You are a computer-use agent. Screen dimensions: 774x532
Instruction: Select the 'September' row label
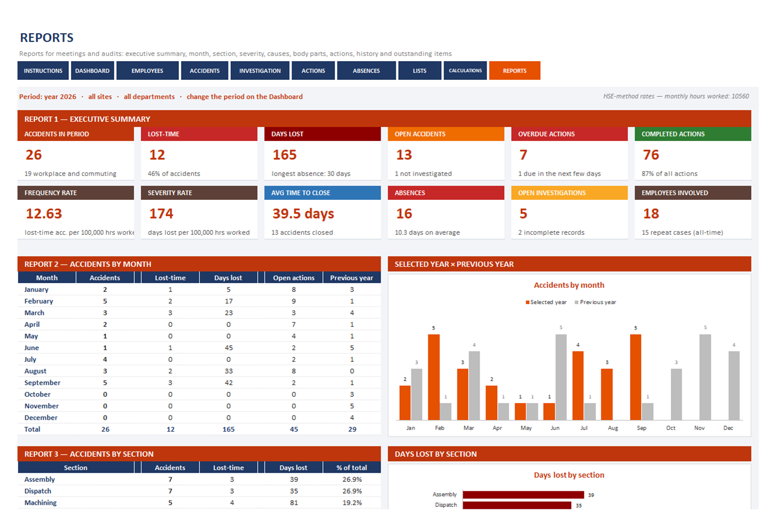point(43,383)
